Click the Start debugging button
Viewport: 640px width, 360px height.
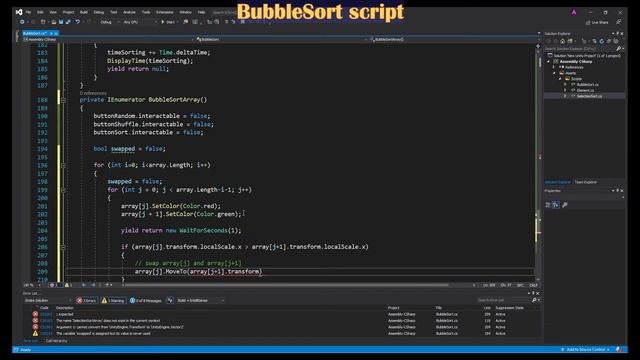(168, 22)
